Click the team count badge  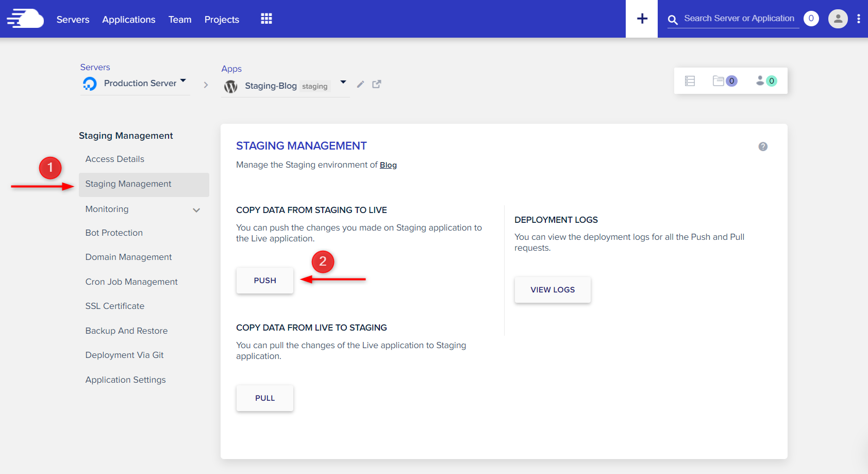772,81
